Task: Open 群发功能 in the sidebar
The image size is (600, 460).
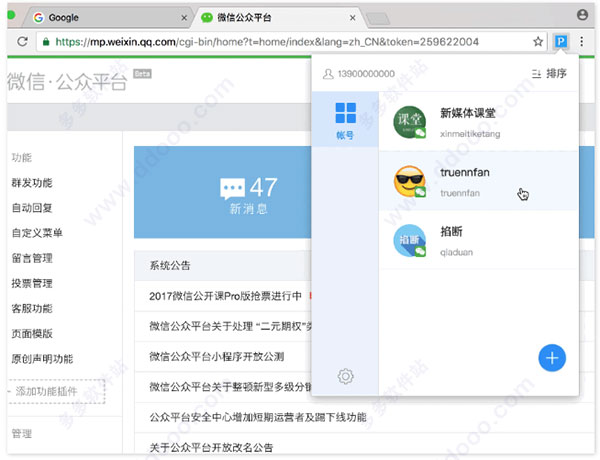Action: click(x=32, y=183)
